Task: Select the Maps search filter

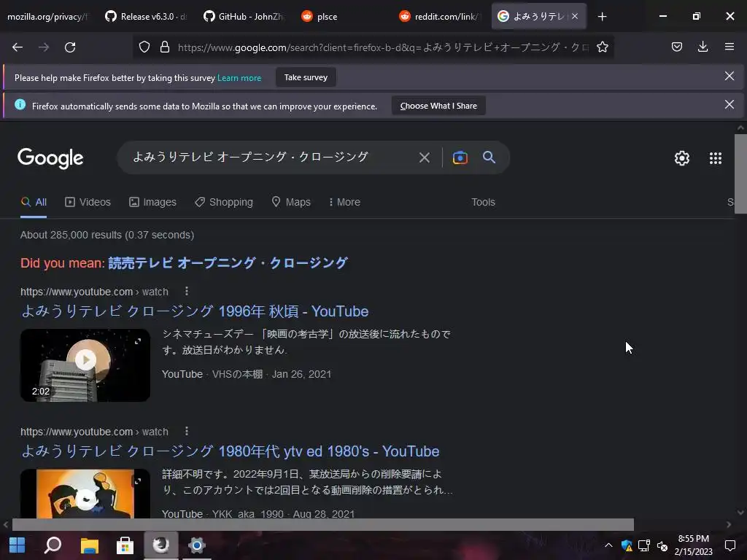Action: [x=290, y=203]
